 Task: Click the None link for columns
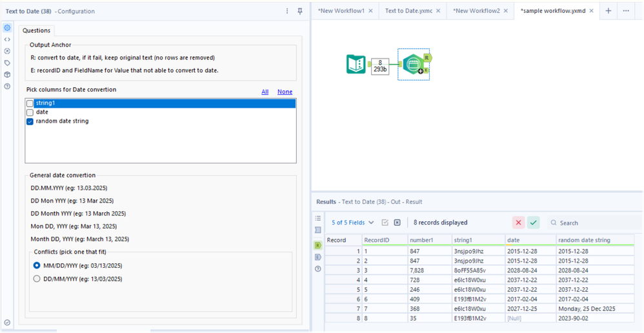click(285, 92)
